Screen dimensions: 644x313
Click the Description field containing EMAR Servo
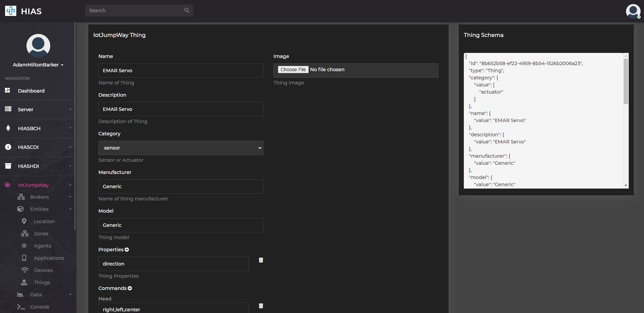181,109
